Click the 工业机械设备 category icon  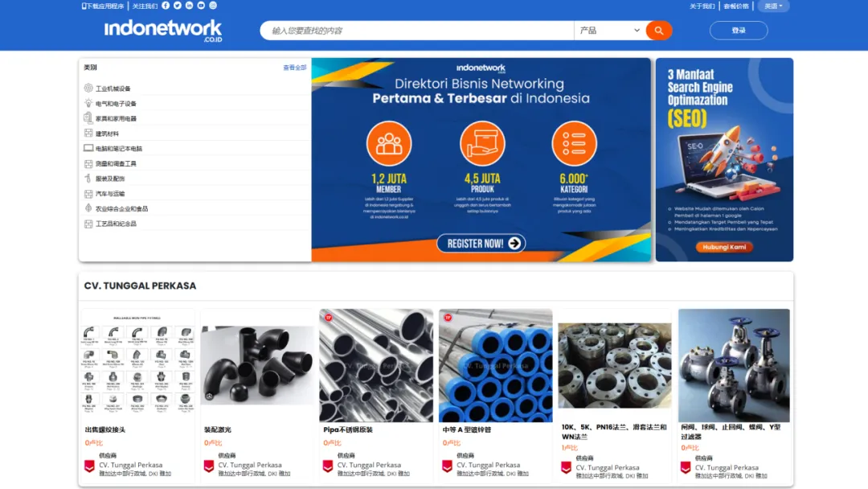(88, 88)
